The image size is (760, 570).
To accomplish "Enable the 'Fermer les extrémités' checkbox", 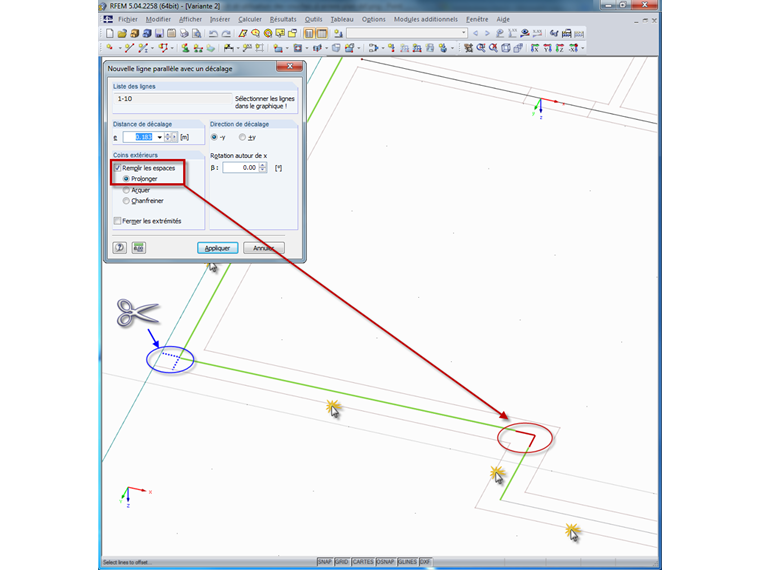I will point(117,221).
